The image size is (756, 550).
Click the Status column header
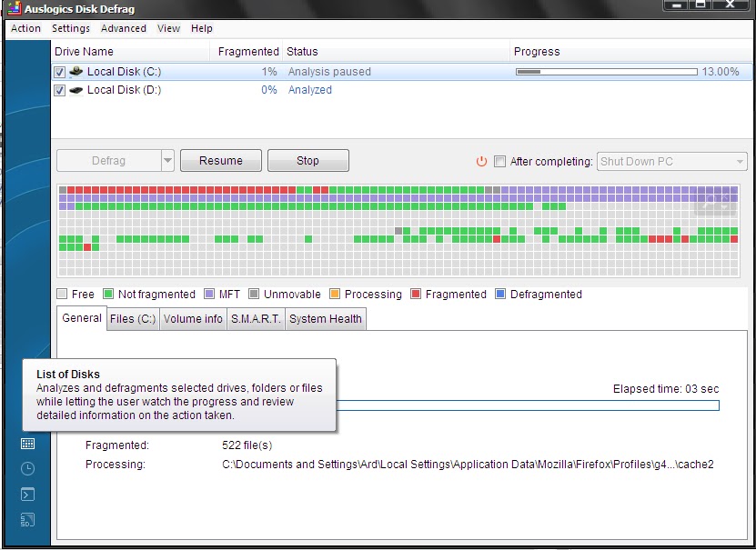tap(396, 52)
